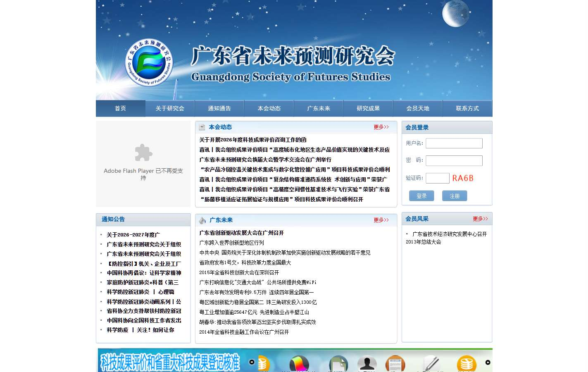The image size is (588, 372).
Task: Click the 科技成果评价和省重大科技成果登记核准 banner
Action: pyautogui.click(x=170, y=362)
